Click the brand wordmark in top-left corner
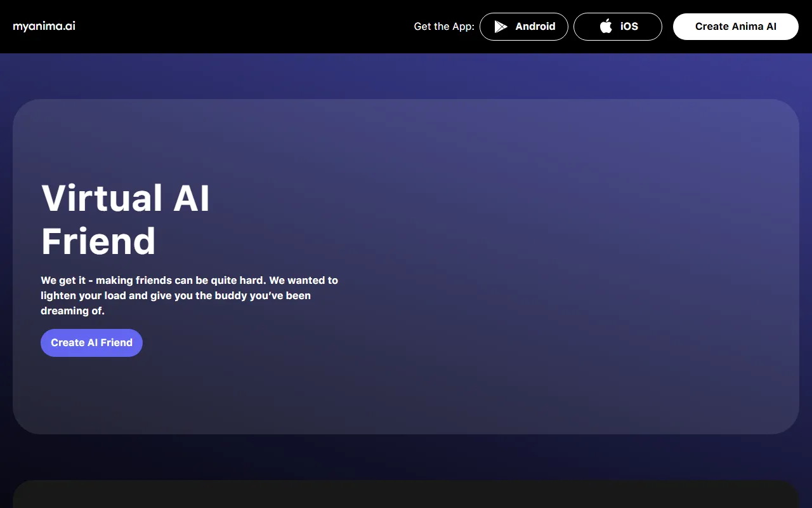The height and width of the screenshot is (508, 812). point(43,26)
